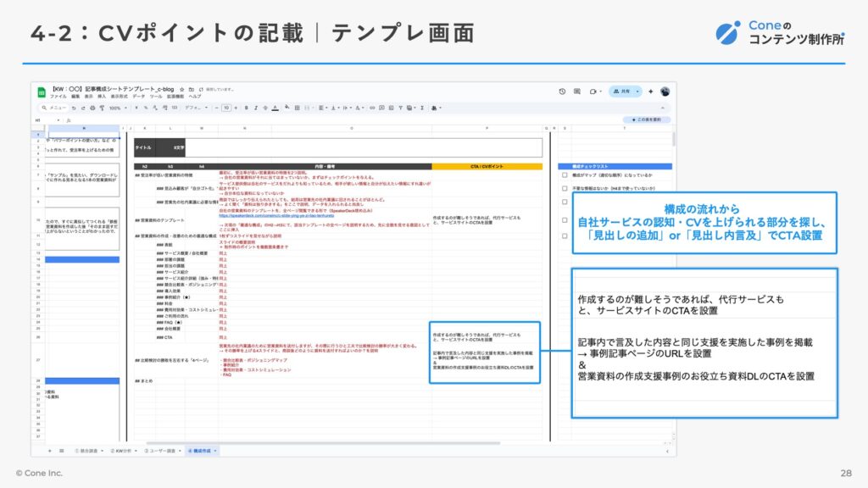Open the all sheets list icon

click(x=61, y=451)
